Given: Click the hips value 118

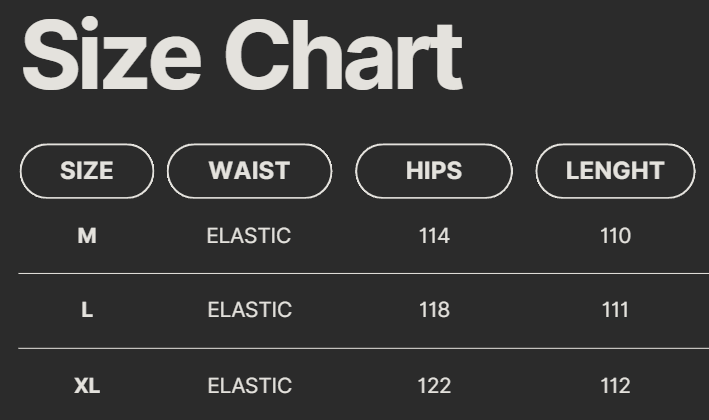Looking at the screenshot, I should tap(434, 310).
